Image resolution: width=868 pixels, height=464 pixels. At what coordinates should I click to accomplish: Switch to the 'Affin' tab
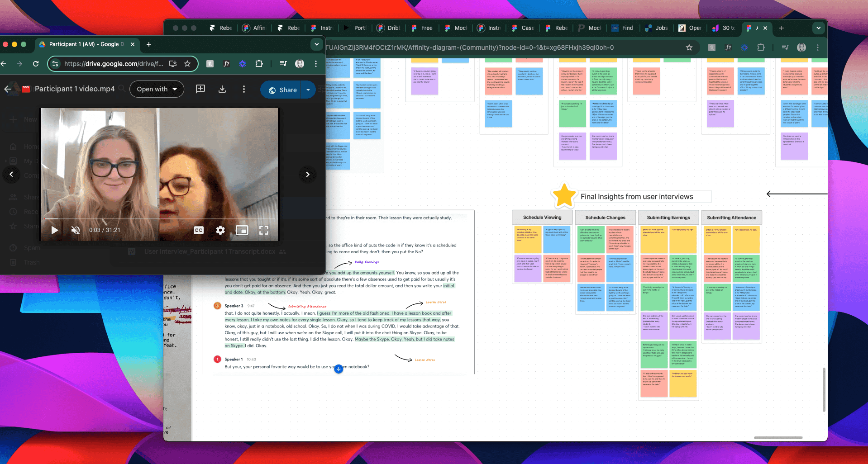tap(254, 28)
